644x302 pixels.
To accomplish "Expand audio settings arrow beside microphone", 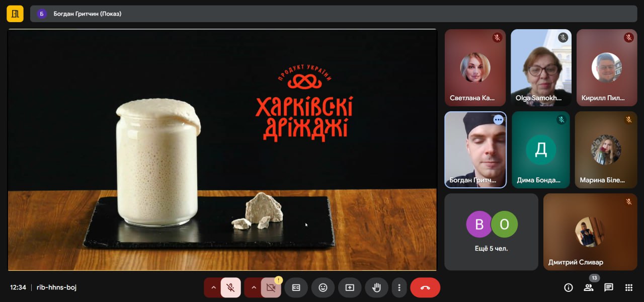I will pyautogui.click(x=213, y=287).
